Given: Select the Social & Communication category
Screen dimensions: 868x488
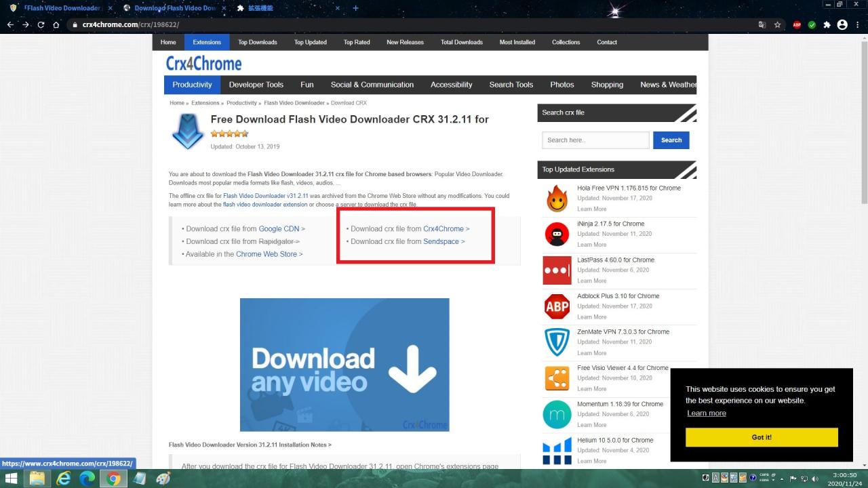Looking at the screenshot, I should pos(372,85).
